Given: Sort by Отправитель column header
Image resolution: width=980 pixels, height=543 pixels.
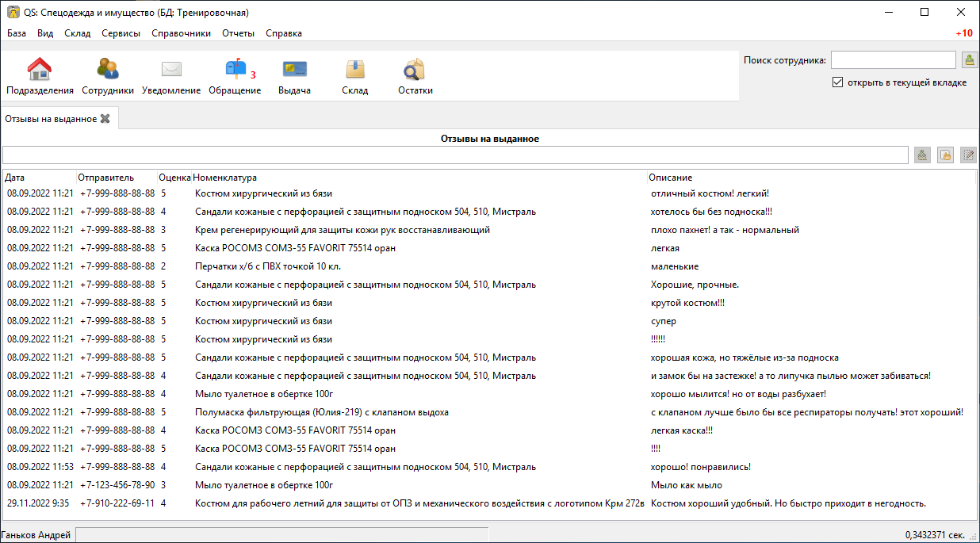Looking at the screenshot, I should (117, 178).
